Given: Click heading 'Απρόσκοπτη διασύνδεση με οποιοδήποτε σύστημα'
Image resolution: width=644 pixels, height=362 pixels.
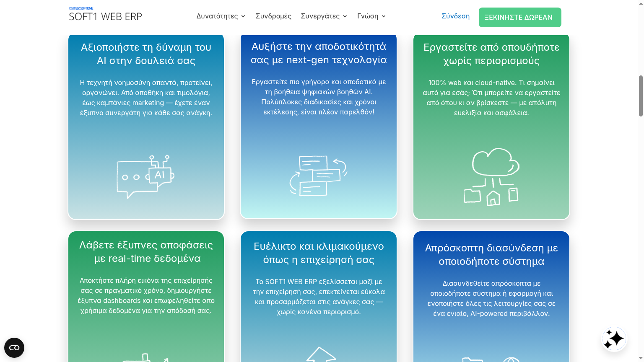Looking at the screenshot, I should 491,255.
